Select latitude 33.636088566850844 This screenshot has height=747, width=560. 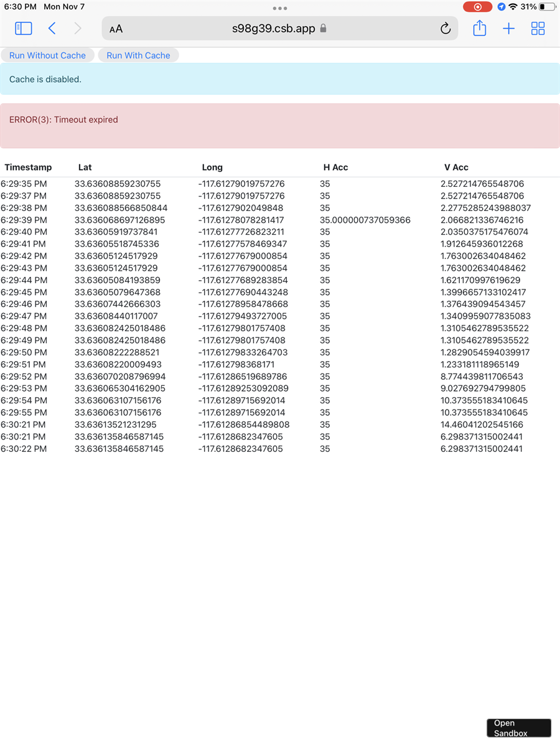121,208
